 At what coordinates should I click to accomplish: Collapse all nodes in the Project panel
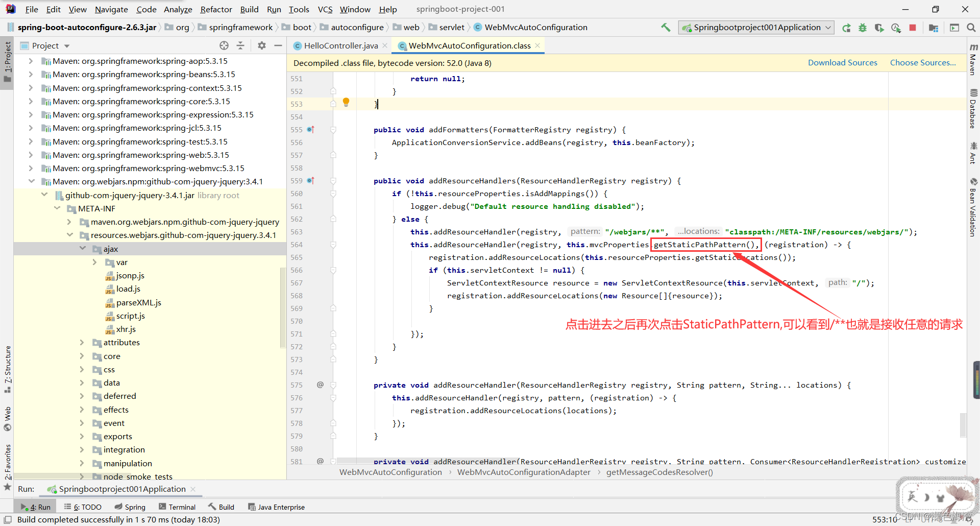click(x=240, y=45)
